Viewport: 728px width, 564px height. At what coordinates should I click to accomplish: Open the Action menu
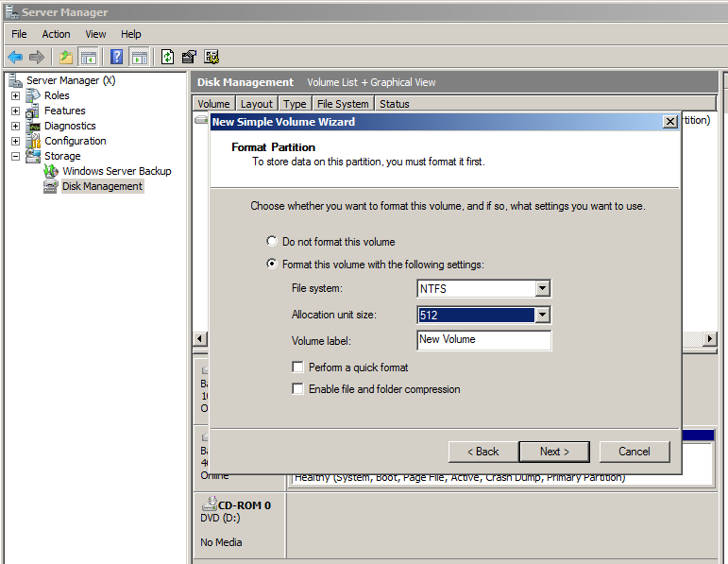pos(56,34)
